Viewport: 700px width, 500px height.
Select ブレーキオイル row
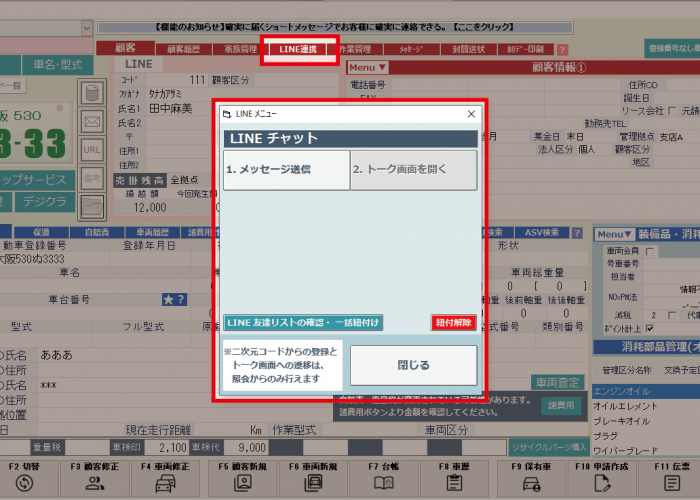click(646, 421)
